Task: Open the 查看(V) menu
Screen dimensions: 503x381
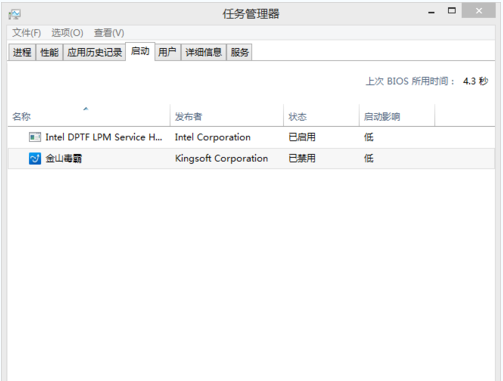Action: pos(109,33)
